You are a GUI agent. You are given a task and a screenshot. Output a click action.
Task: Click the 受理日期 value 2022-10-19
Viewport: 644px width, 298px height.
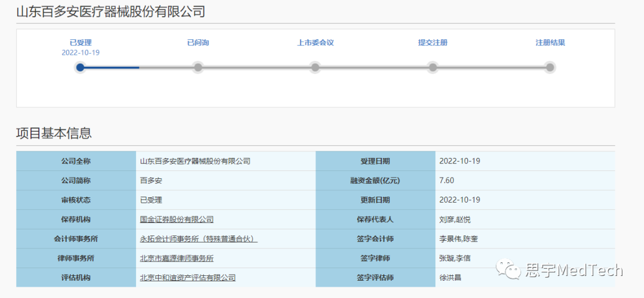[460, 162]
